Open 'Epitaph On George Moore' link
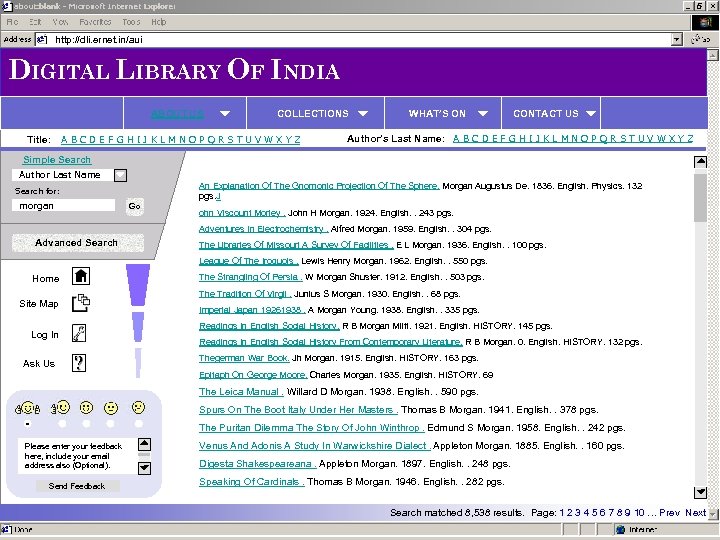 253,375
